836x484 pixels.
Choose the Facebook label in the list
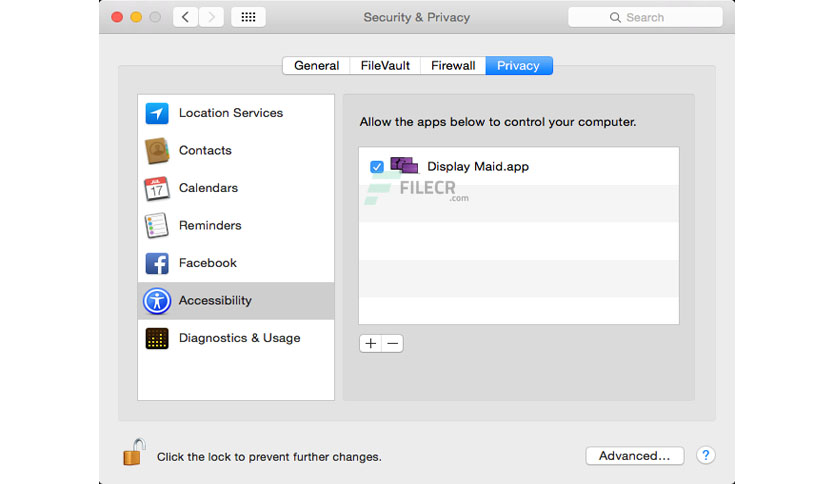[x=208, y=263]
